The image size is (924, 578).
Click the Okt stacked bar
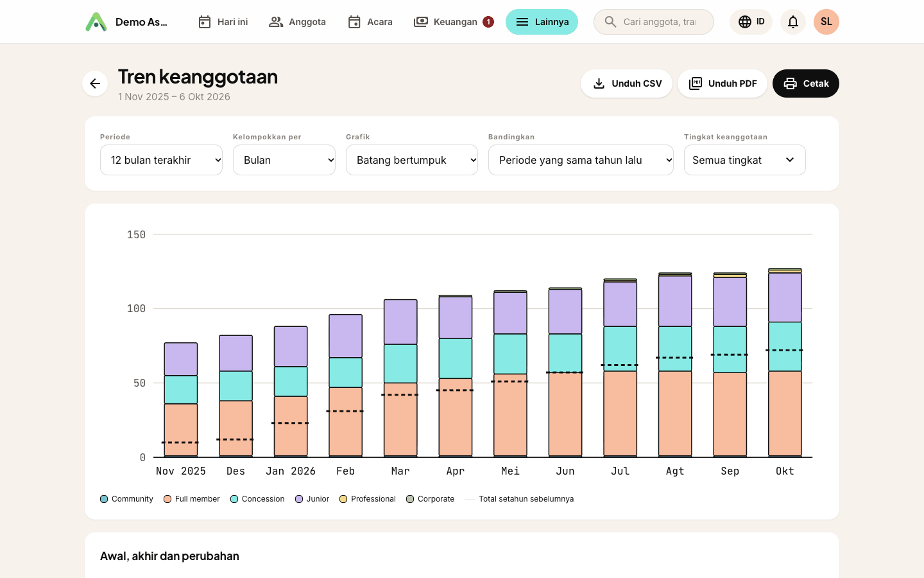click(785, 362)
